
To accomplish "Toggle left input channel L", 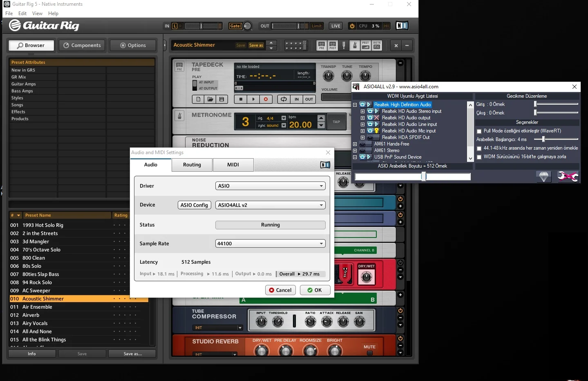I will click(174, 26).
